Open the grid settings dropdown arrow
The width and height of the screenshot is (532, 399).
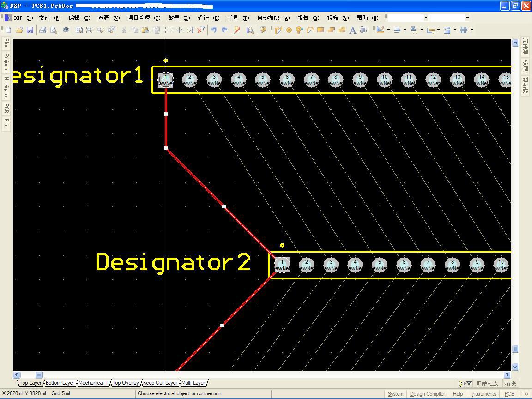click(x=472, y=30)
